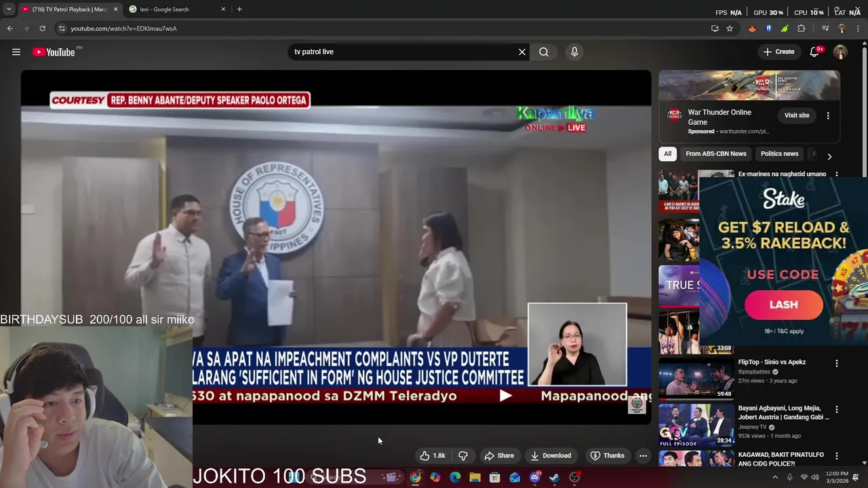This screenshot has width=868, height=488.
Task: Open options for KAGAWAD video
Action: pyautogui.click(x=836, y=456)
